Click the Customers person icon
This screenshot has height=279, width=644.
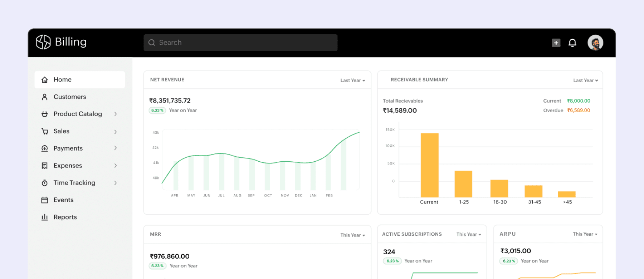(x=45, y=97)
